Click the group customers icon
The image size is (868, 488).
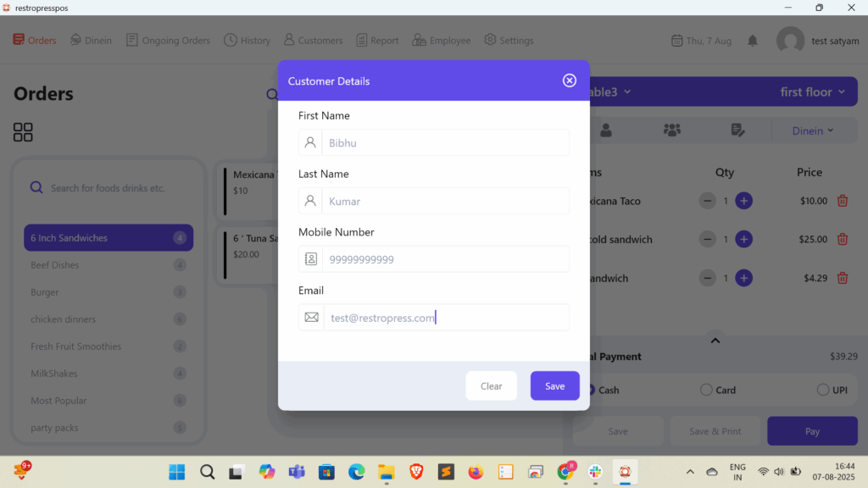pyautogui.click(x=672, y=130)
